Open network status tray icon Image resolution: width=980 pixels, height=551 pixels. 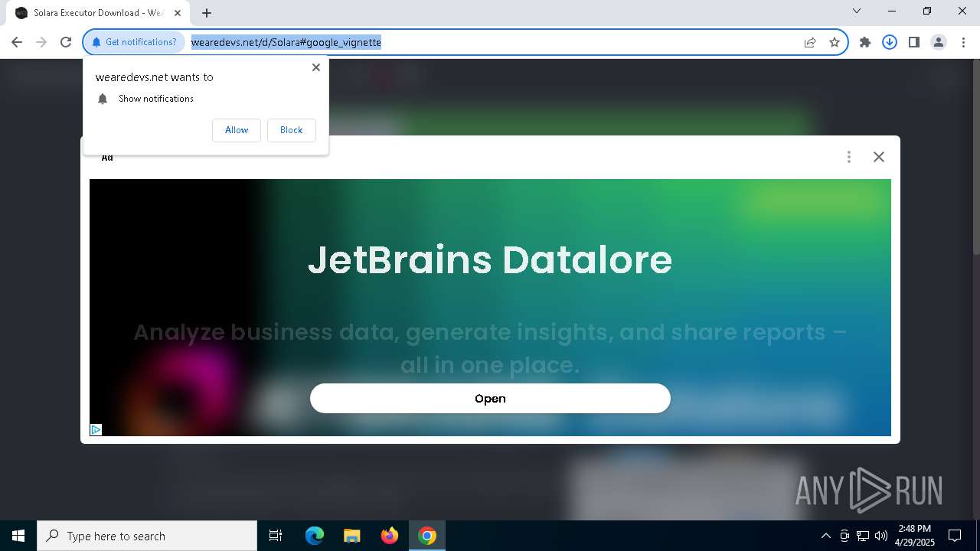863,536
